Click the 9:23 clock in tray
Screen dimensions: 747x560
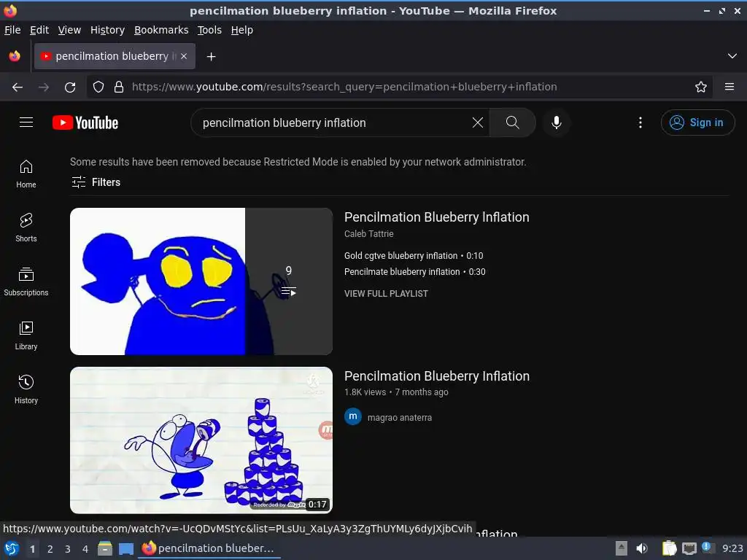(732, 548)
